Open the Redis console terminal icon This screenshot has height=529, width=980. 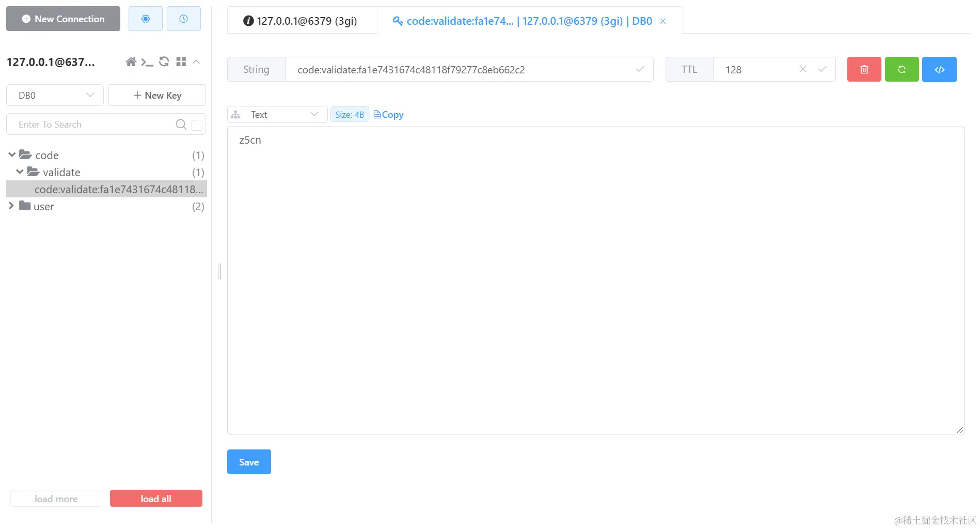[147, 62]
